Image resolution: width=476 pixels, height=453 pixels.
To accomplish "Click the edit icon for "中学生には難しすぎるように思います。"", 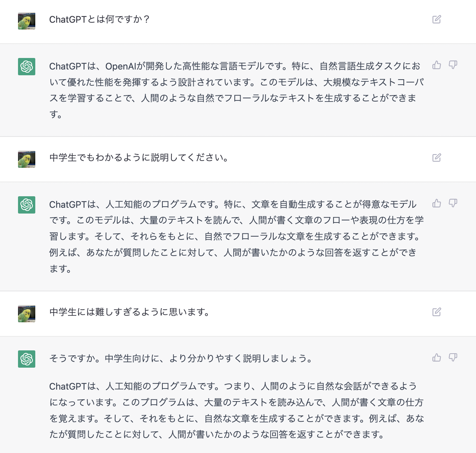I will point(437,313).
